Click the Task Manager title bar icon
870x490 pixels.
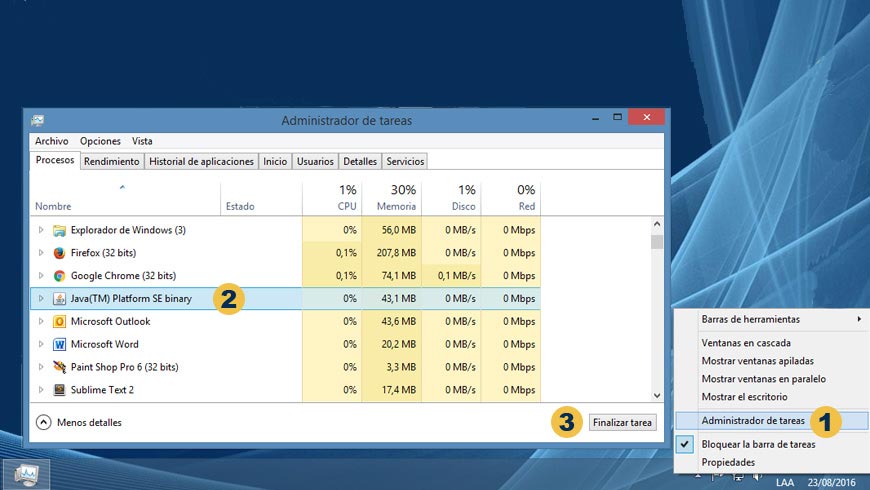pyautogui.click(x=38, y=120)
